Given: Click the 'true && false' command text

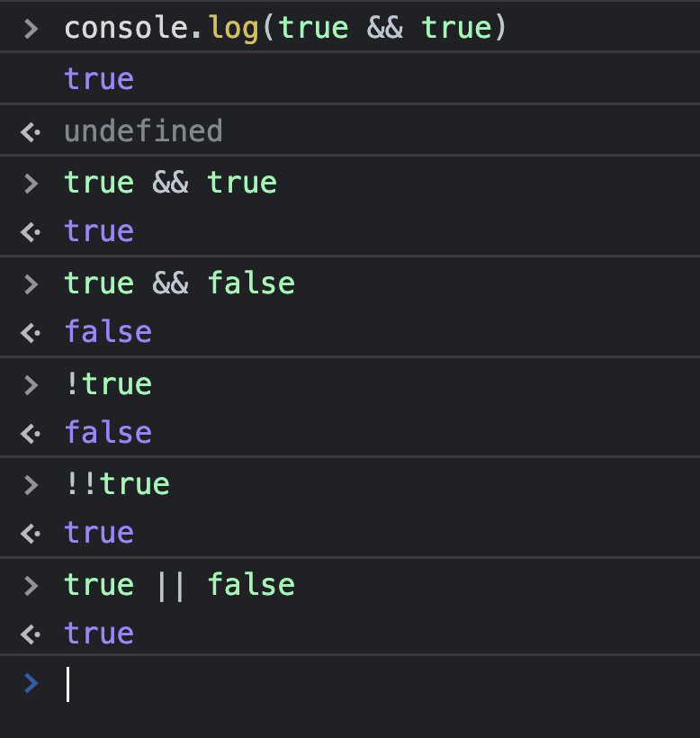Looking at the screenshot, I should tap(179, 283).
